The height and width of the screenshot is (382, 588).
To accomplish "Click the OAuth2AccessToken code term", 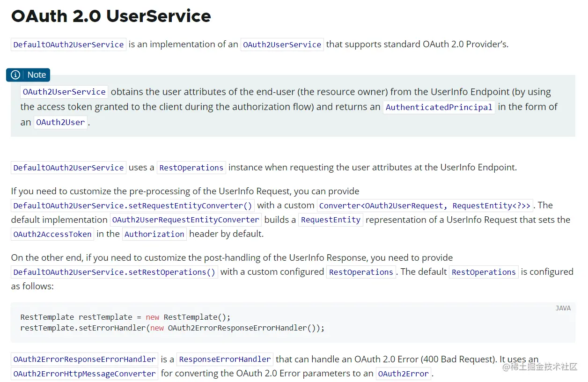I will [x=52, y=235].
